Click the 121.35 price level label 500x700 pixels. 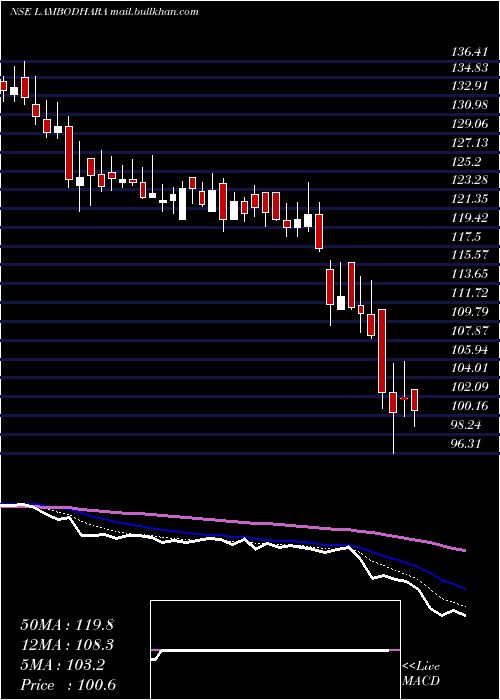coord(471,199)
